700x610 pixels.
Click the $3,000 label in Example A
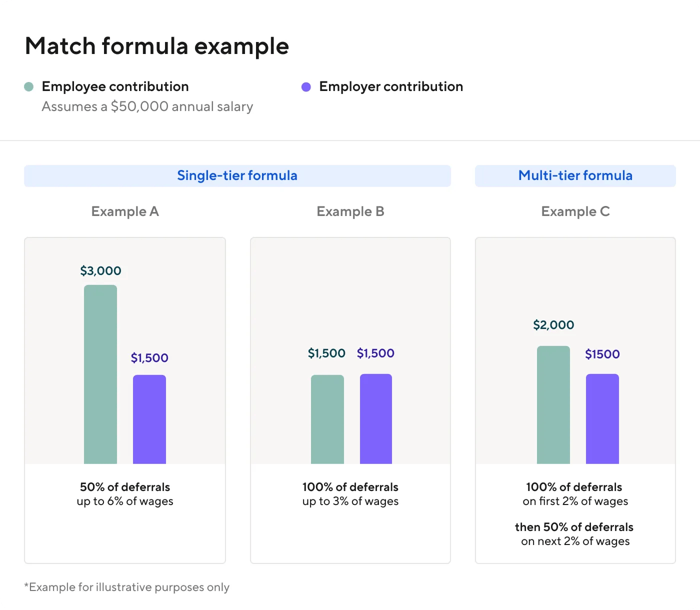[100, 271]
